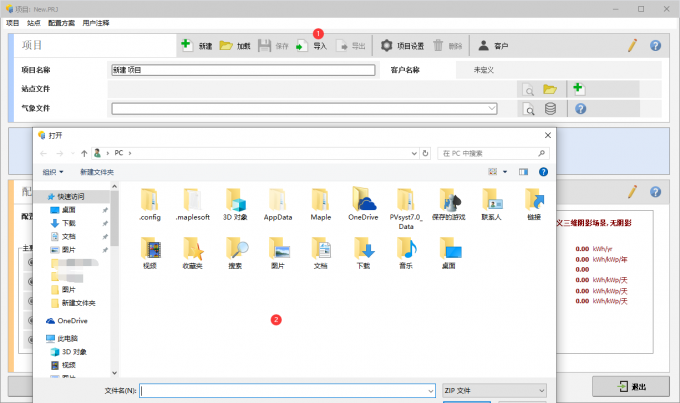The height and width of the screenshot is (403, 680).
Task: Open the ZIP 文件 file type dropdown
Action: 494,390
